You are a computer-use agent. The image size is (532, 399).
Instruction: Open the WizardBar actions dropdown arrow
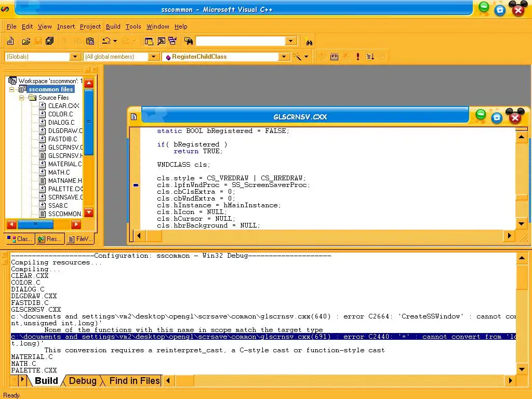(306, 57)
